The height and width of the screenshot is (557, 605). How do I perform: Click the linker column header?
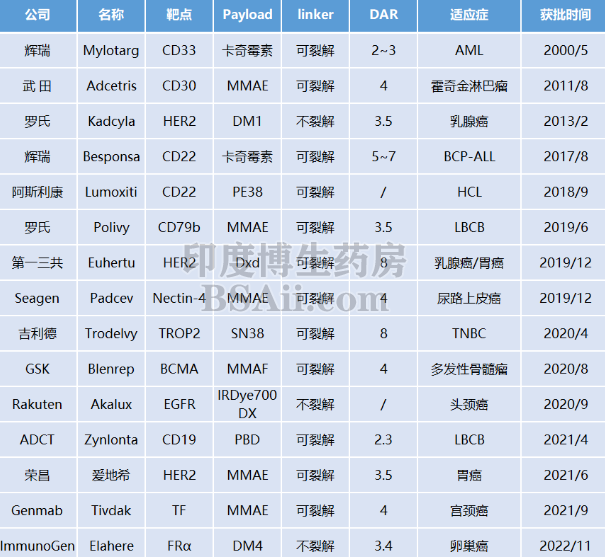pyautogui.click(x=315, y=15)
